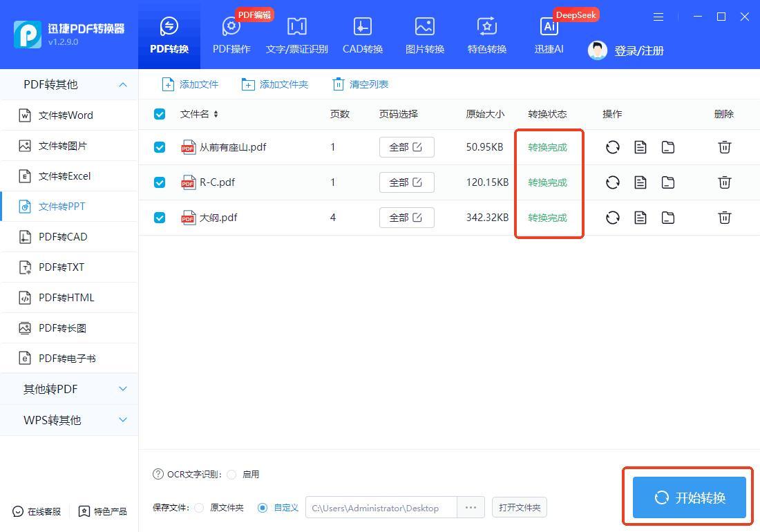Image resolution: width=760 pixels, height=532 pixels.
Task: Open the CAD转换 tool tab
Action: [362, 35]
